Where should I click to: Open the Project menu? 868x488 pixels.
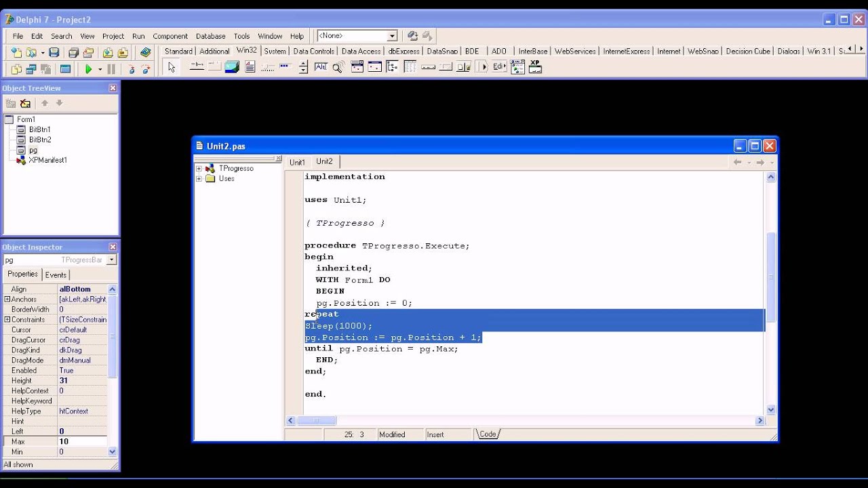113,36
